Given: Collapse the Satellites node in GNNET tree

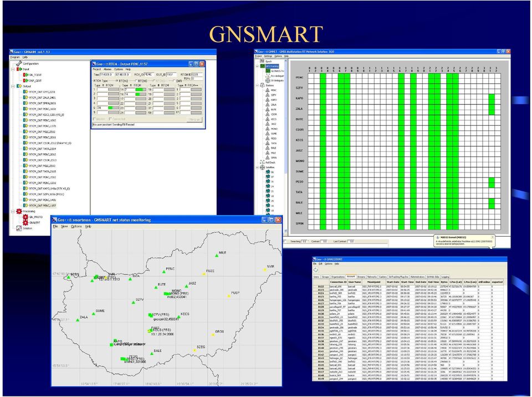Looking at the screenshot, I should (258, 167).
